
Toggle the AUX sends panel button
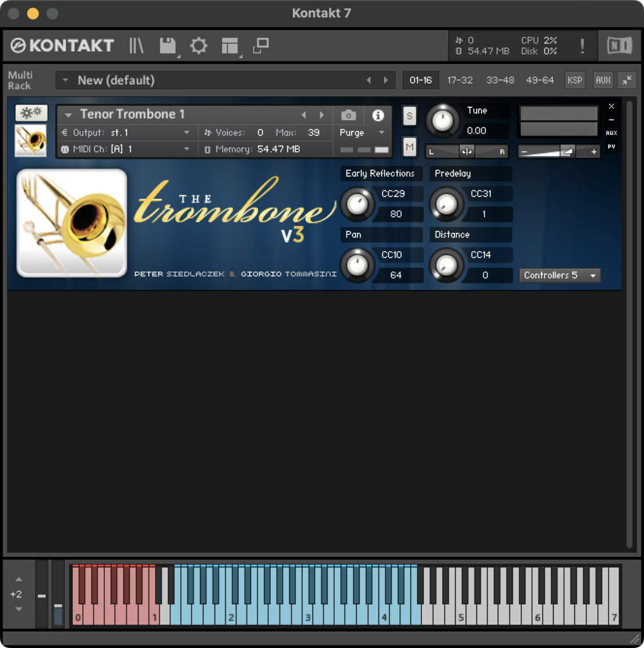(x=603, y=80)
